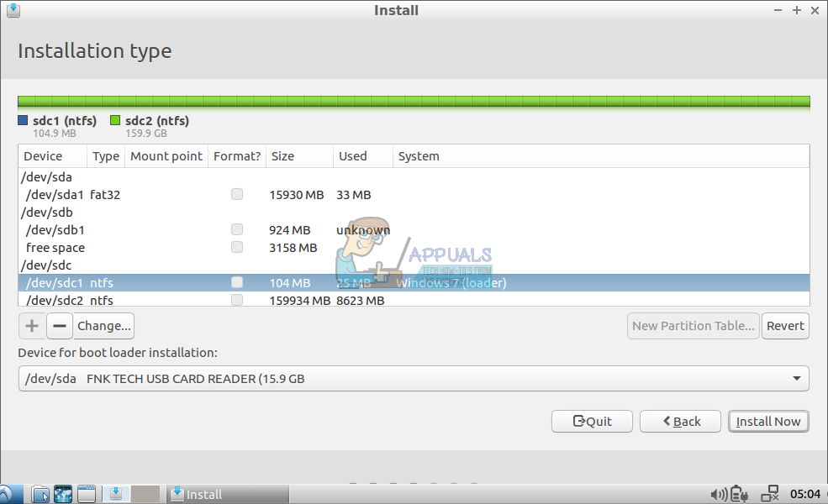
Task: Go Back to previous step
Action: point(680,421)
